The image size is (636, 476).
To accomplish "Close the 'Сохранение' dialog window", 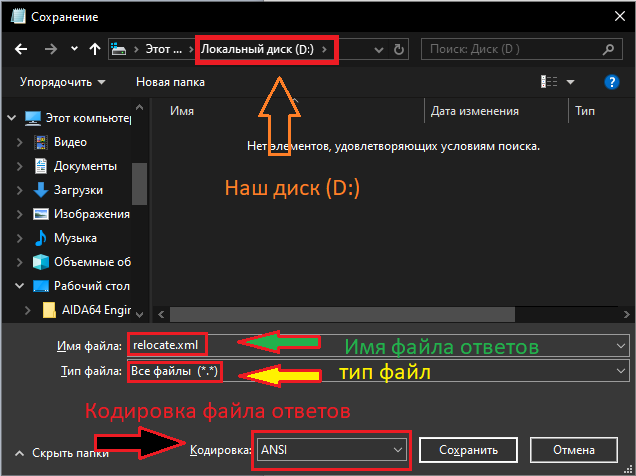I will pyautogui.click(x=620, y=16).
